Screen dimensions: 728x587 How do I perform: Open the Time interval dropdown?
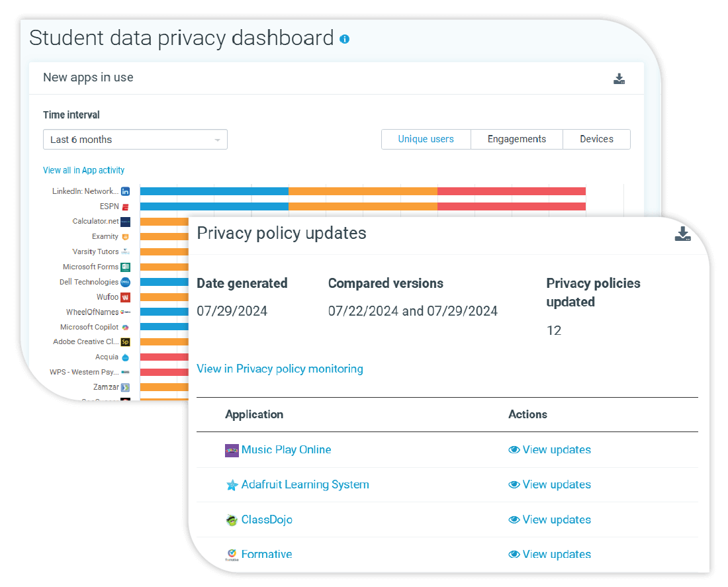(x=135, y=140)
